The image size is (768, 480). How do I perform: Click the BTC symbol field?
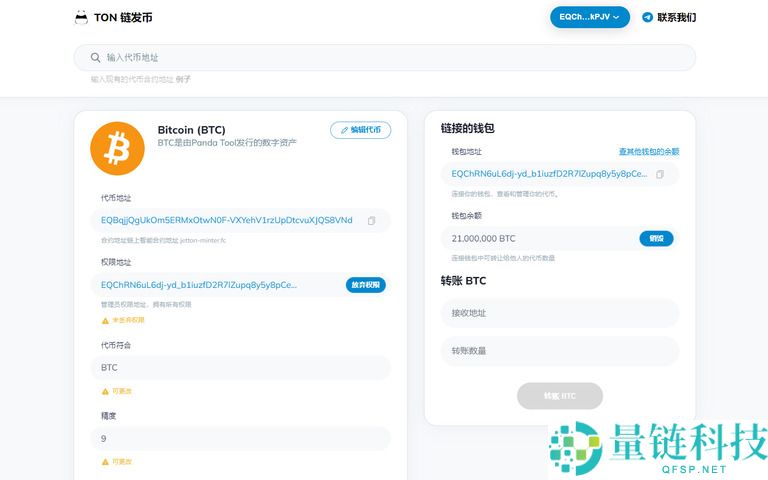click(240, 368)
